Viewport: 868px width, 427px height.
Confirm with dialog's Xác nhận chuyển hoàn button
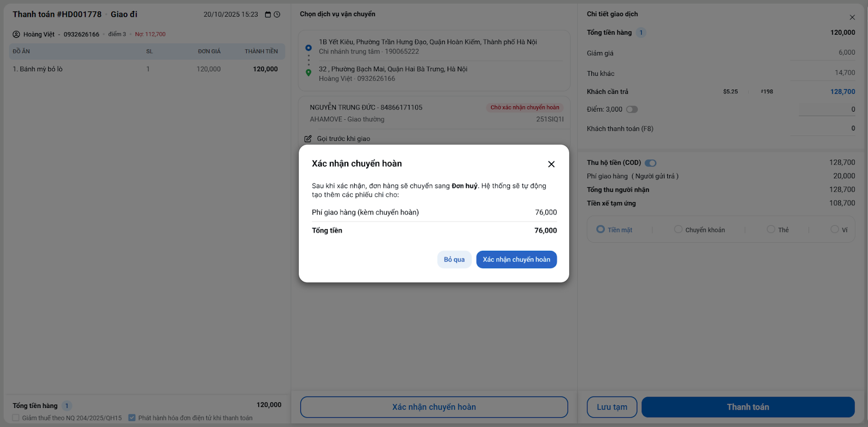tap(516, 260)
